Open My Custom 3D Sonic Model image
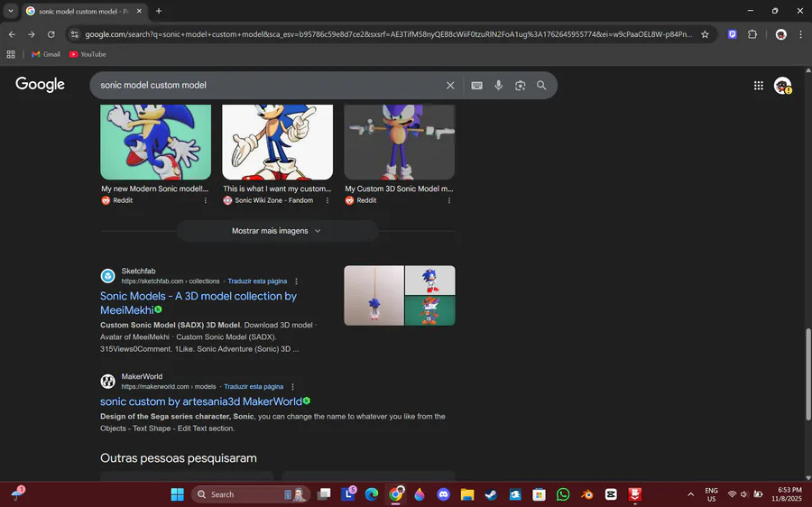The width and height of the screenshot is (812, 507). tap(400, 142)
